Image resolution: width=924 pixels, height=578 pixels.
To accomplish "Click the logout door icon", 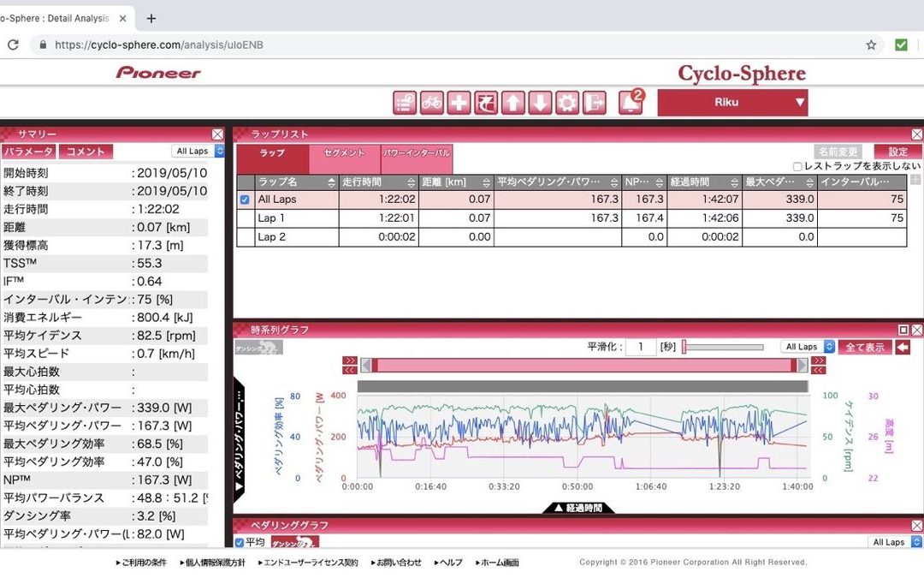I will [x=594, y=103].
